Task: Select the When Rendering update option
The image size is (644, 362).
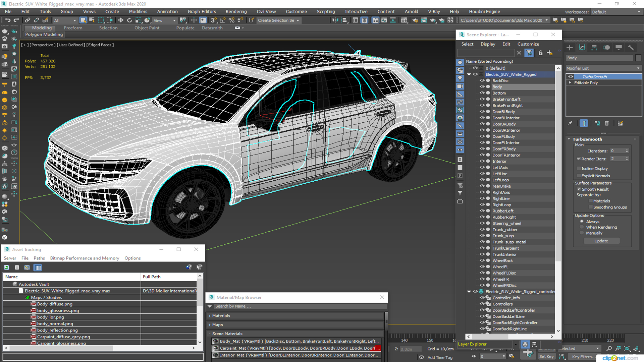Action: tap(582, 227)
